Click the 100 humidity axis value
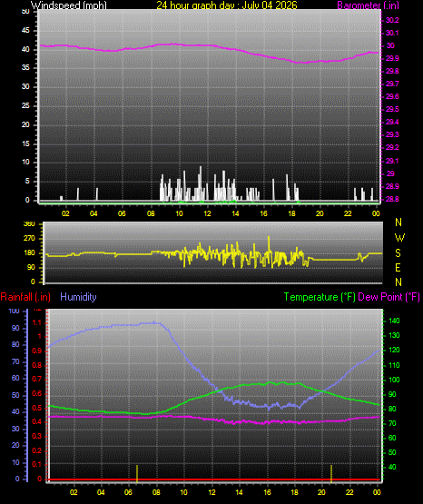The width and height of the screenshot is (423, 504). [14, 311]
